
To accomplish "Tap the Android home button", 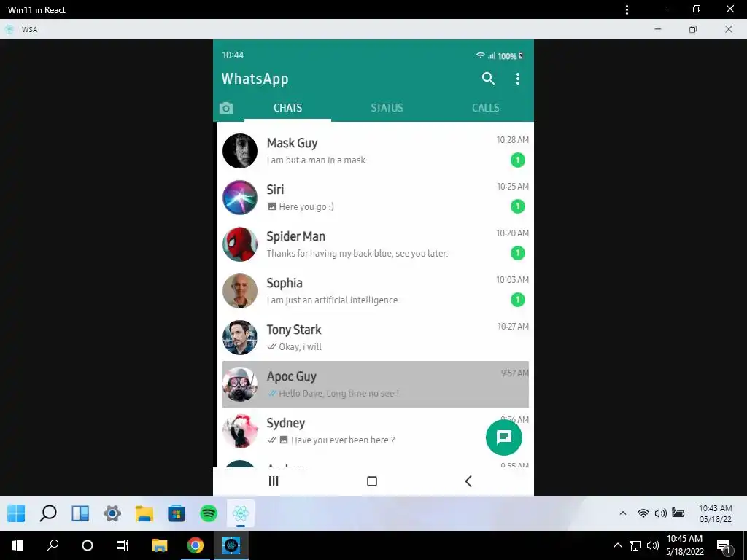I will (x=372, y=481).
